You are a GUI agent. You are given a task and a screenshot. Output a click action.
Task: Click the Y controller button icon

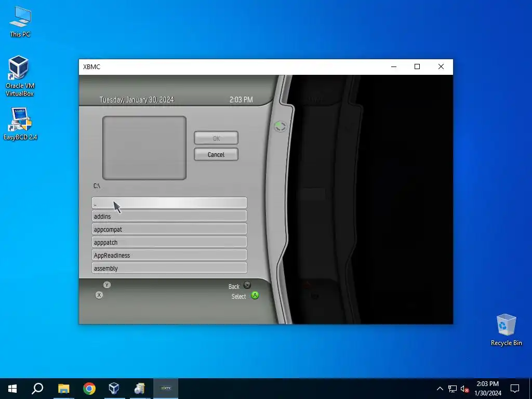pos(107,285)
